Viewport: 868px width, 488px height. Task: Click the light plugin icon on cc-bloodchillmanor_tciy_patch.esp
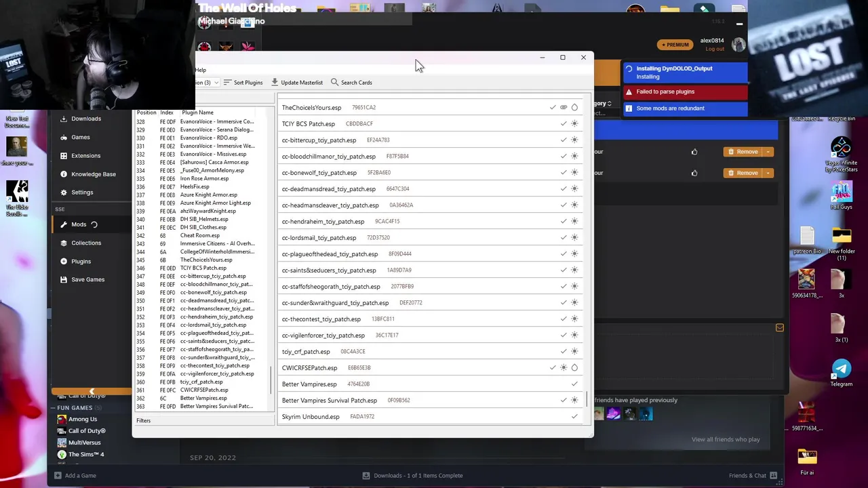pyautogui.click(x=574, y=156)
